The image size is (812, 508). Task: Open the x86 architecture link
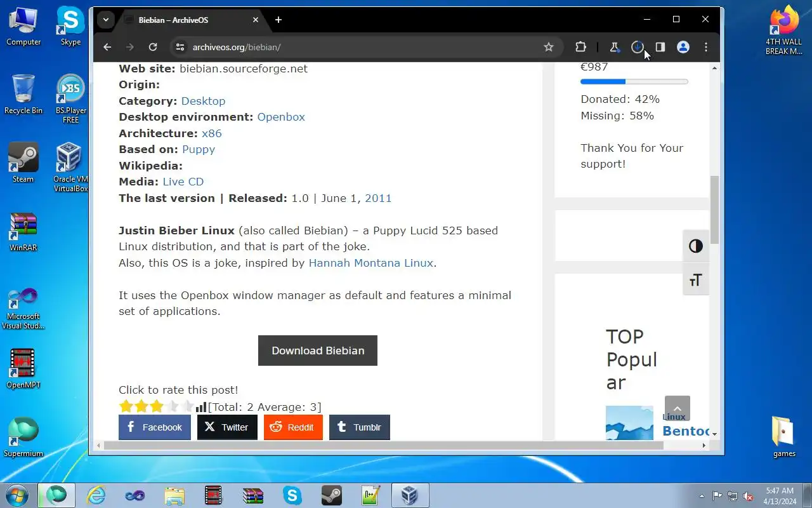click(x=212, y=133)
